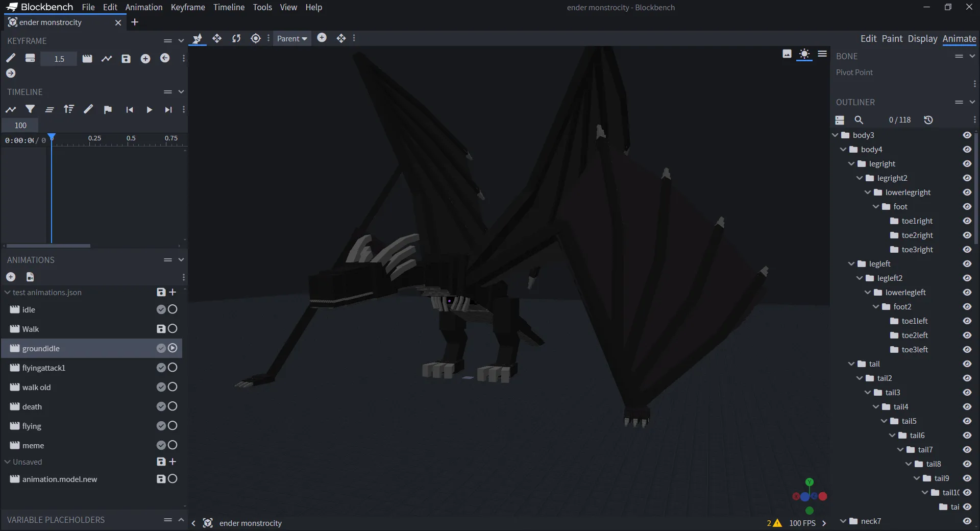Select the meme animation
The image size is (980, 531).
pos(92,445)
